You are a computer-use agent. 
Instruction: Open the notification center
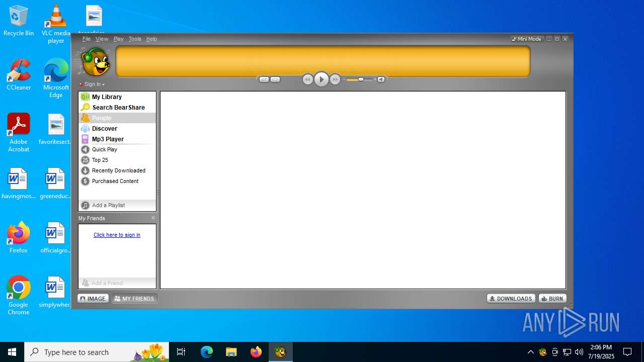click(x=627, y=352)
